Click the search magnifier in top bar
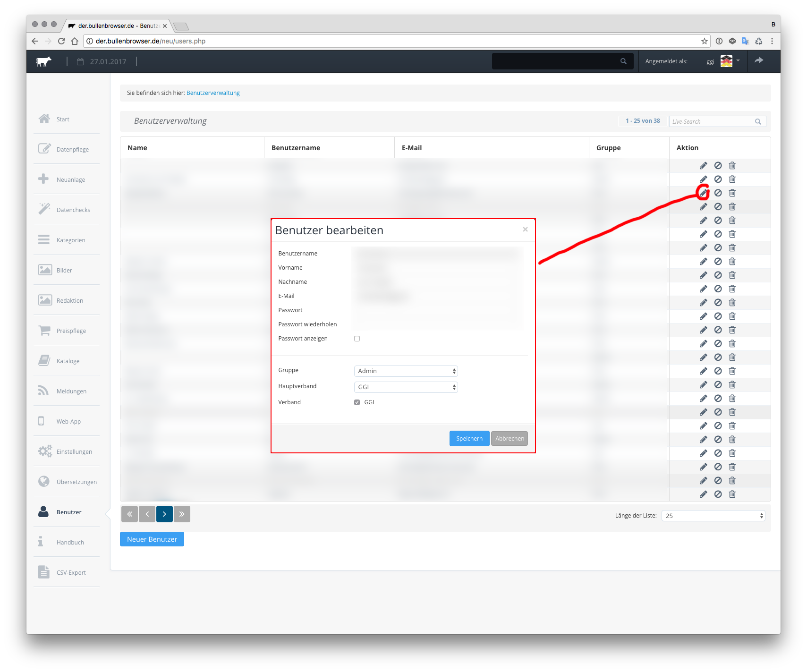Screen dimensions: 807x672 pos(623,61)
